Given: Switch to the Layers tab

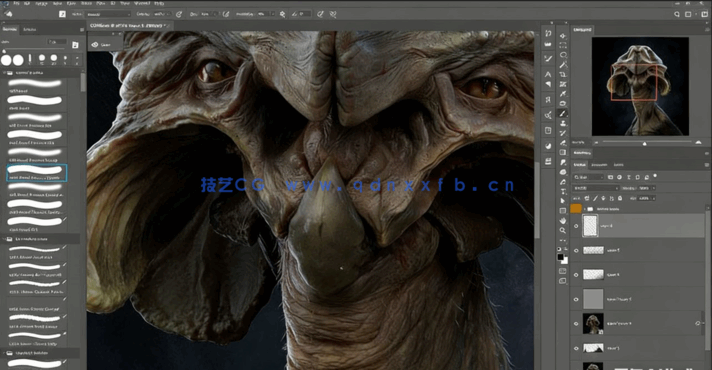Looking at the screenshot, I should [580, 165].
